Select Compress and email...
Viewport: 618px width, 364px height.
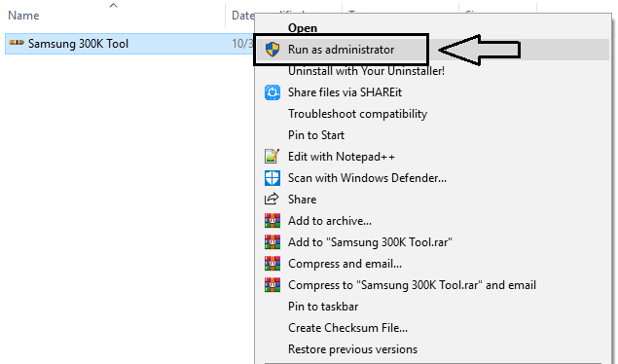tap(345, 264)
